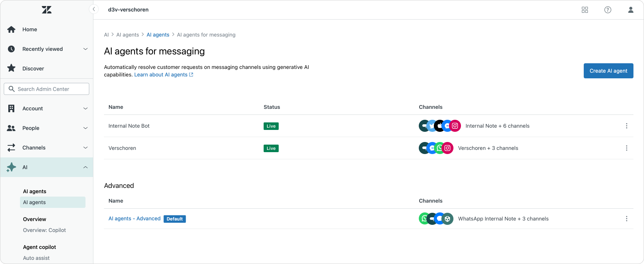Expand the People menu
The image size is (644, 264).
(85, 128)
